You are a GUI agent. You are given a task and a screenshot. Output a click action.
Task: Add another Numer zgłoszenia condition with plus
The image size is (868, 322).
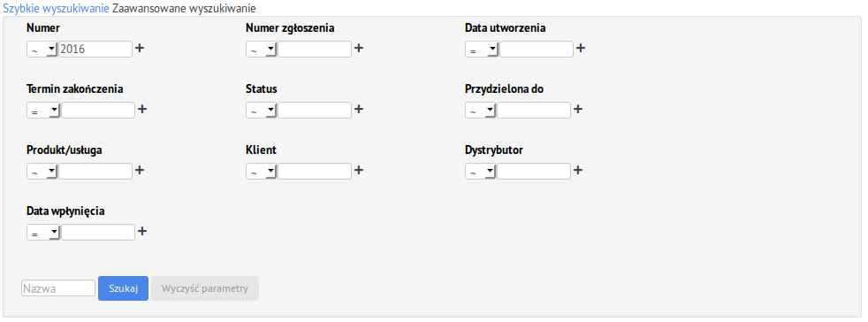(x=359, y=49)
